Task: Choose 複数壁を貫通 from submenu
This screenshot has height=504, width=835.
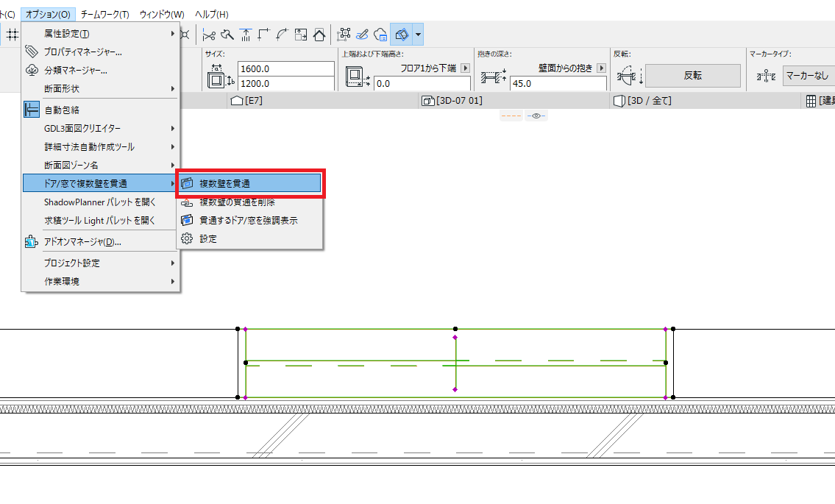Action: [x=249, y=183]
